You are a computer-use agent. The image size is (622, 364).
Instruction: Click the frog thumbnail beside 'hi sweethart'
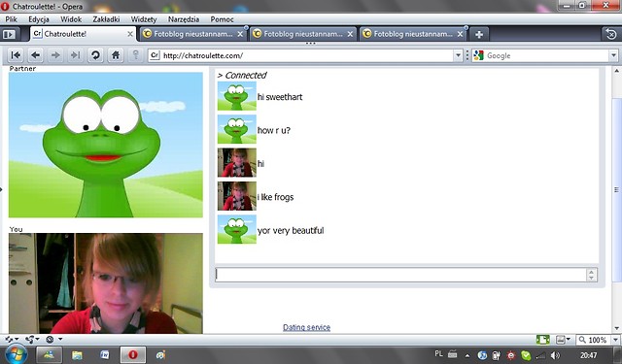click(237, 96)
